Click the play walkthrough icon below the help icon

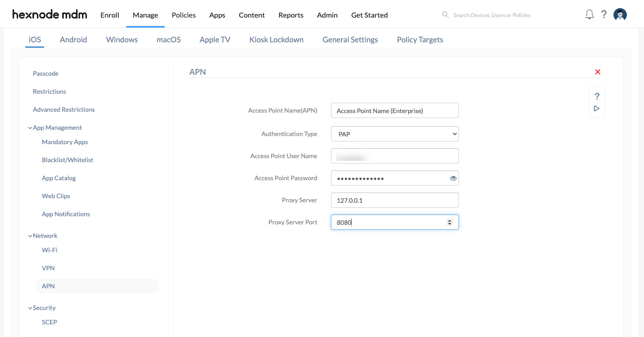pyautogui.click(x=597, y=108)
